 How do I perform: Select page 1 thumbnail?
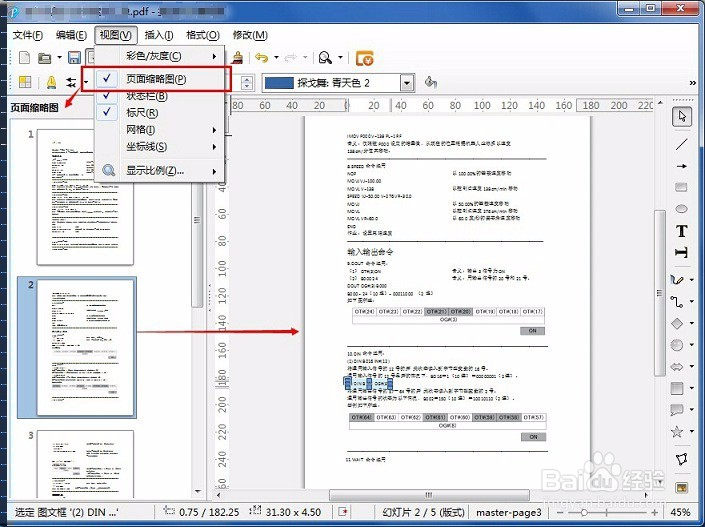[85, 197]
